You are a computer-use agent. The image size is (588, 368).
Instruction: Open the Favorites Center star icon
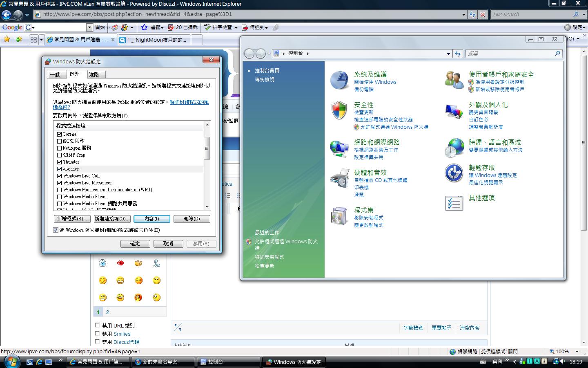coord(7,39)
